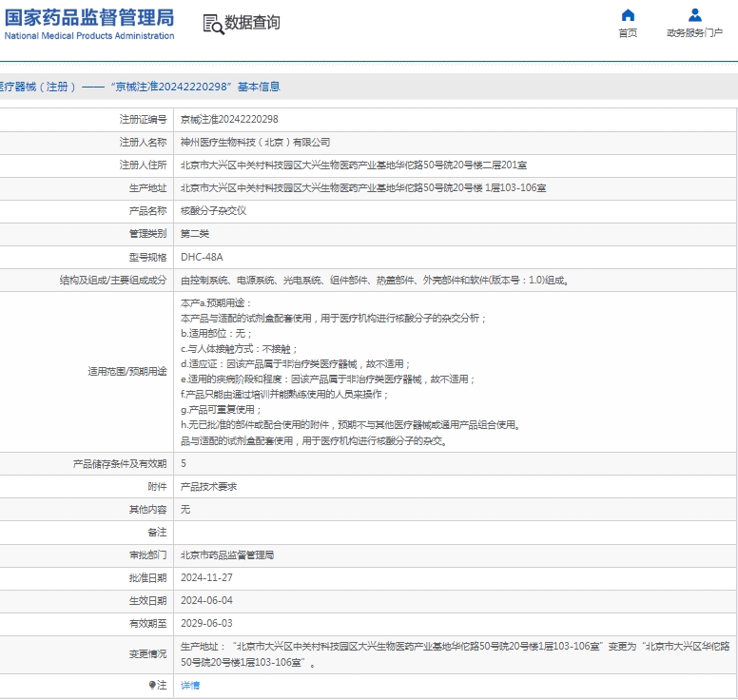Click the line c.与人体接触方式:不接触
This screenshot has width=738, height=700.
coord(239,349)
